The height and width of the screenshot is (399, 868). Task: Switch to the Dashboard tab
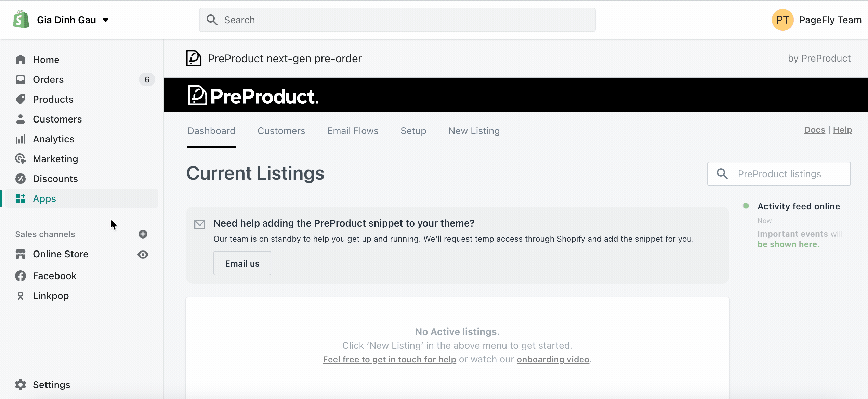pos(211,131)
